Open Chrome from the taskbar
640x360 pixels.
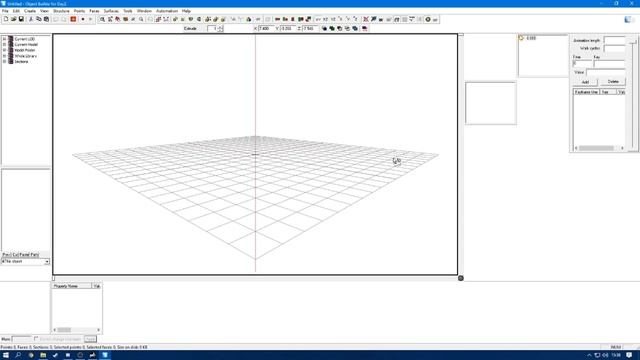pyautogui.click(x=31, y=355)
